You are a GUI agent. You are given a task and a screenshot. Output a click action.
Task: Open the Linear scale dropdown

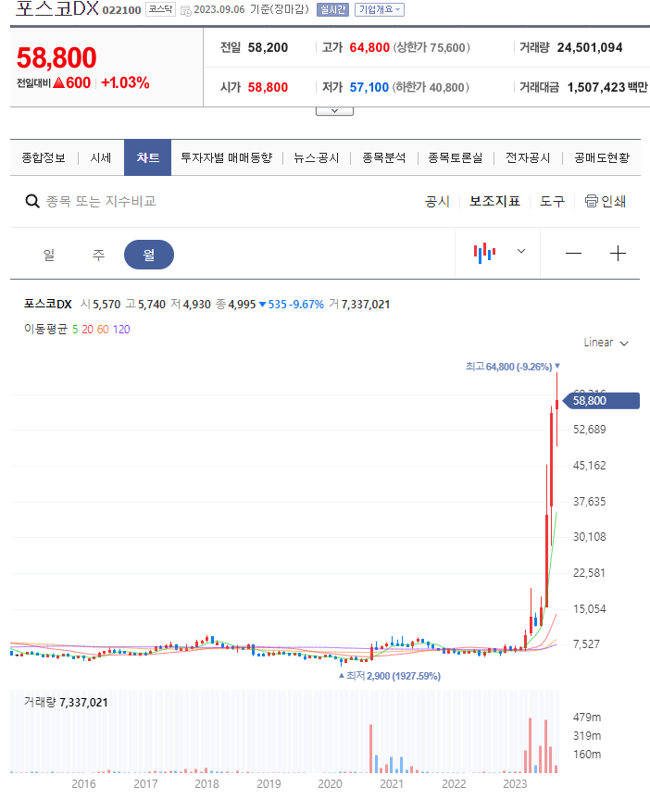[x=606, y=343]
